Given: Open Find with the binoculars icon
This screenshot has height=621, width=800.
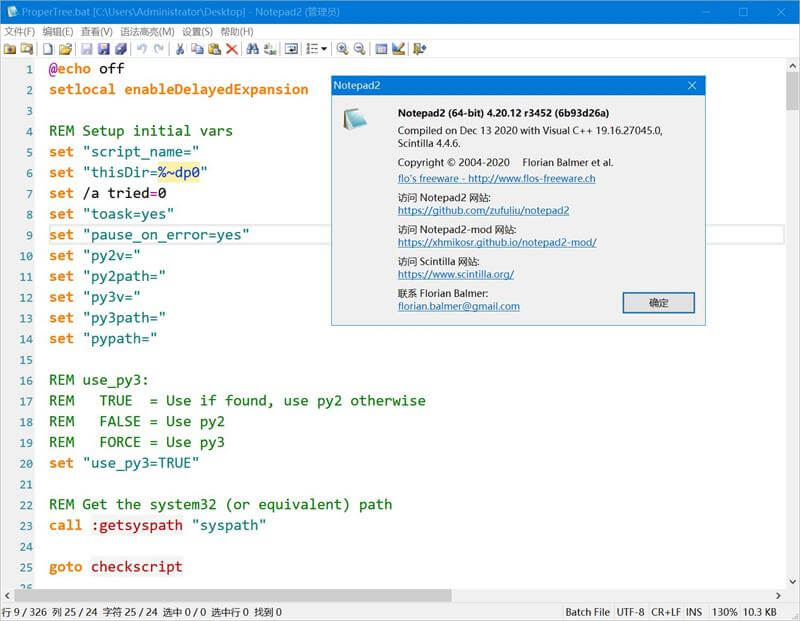Looking at the screenshot, I should 253,49.
